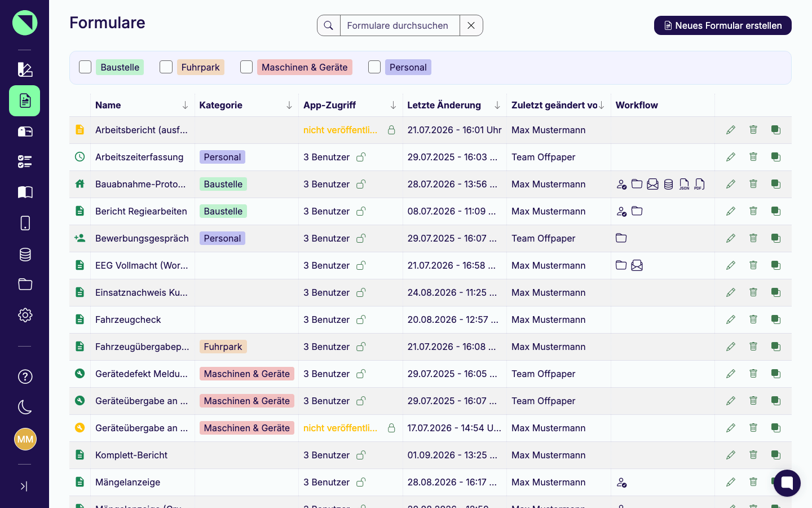
Task: Edit the Einsatznachweis form with pencil
Action: (731, 292)
